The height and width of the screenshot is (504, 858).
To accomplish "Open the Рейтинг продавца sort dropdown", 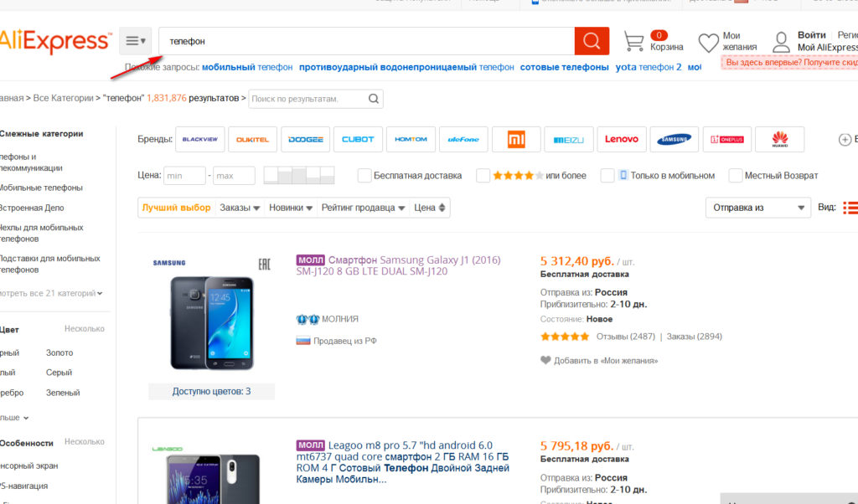I will click(x=364, y=208).
